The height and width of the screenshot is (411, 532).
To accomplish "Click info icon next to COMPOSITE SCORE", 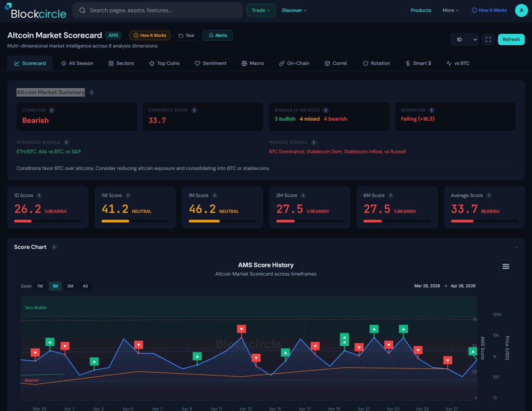I will coord(195,110).
